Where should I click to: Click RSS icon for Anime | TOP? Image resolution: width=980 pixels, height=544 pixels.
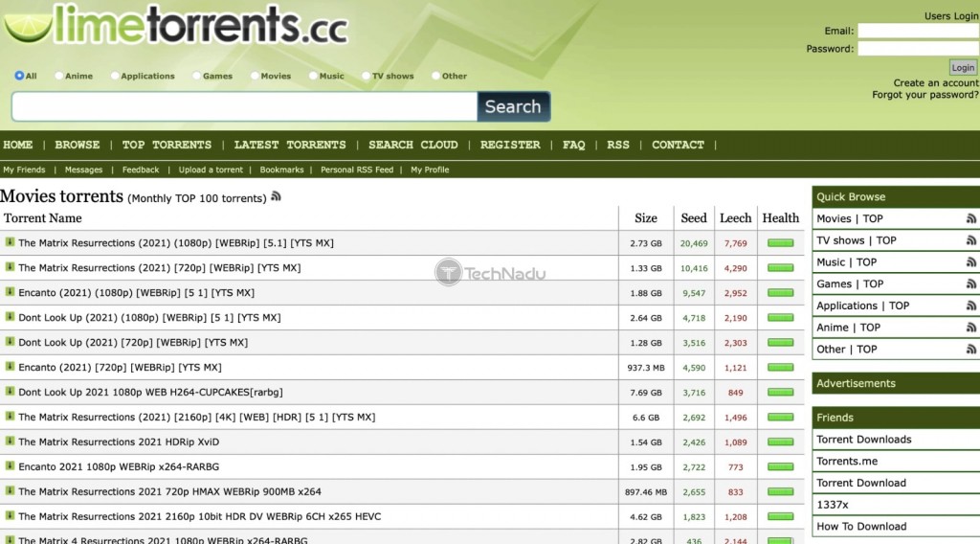(970, 328)
